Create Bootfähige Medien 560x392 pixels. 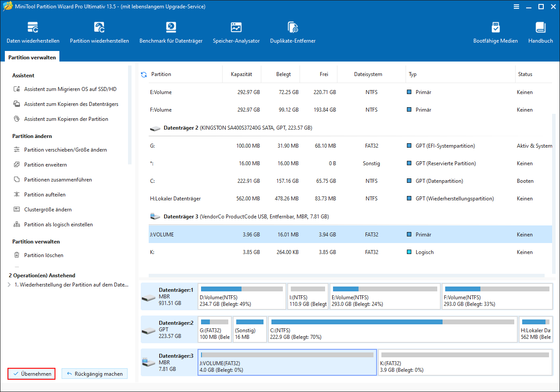pos(495,33)
